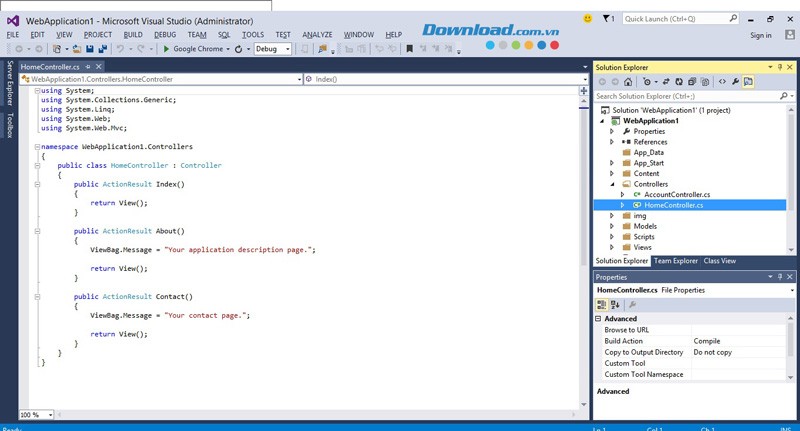Click the App_Start folder
This screenshot has height=431, width=800.
coord(648,163)
